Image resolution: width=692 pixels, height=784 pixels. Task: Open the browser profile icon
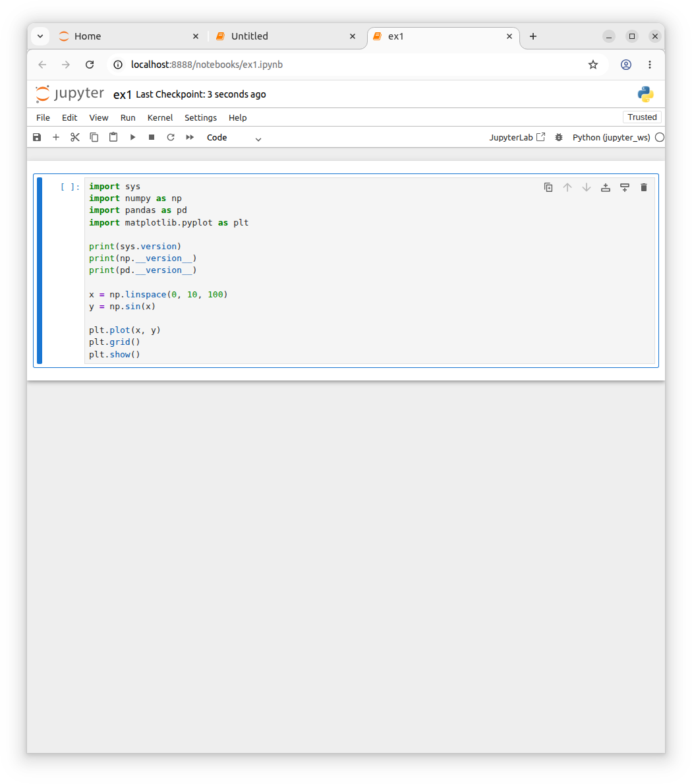[626, 65]
